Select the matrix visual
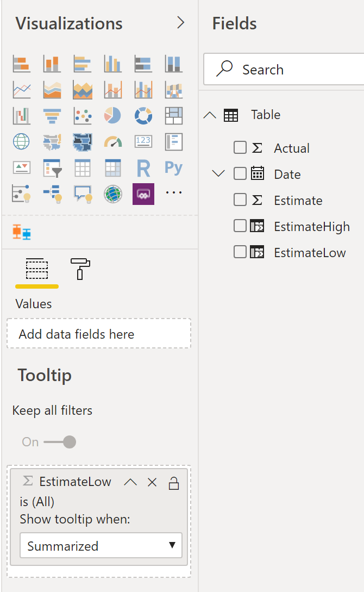Viewport: 364px width, 592px height. coord(113,167)
